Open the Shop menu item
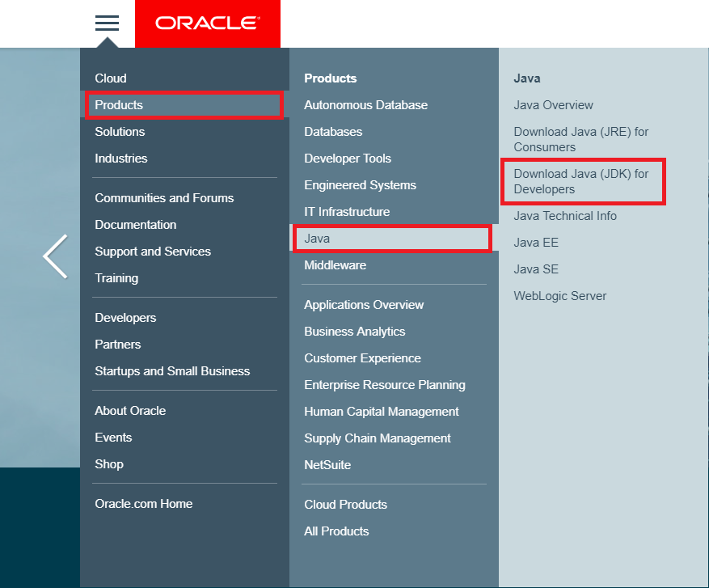This screenshot has height=588, width=709. click(x=109, y=464)
